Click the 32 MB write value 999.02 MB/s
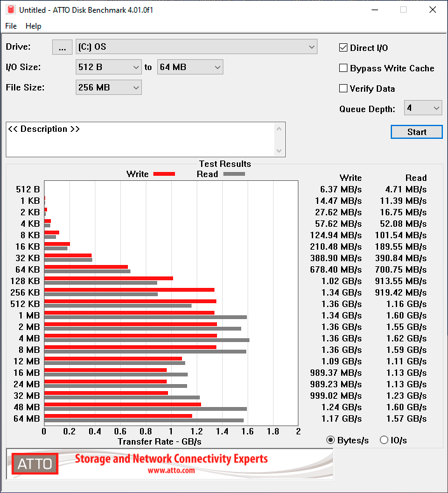Viewport: 448px width, 493px height. click(336, 396)
